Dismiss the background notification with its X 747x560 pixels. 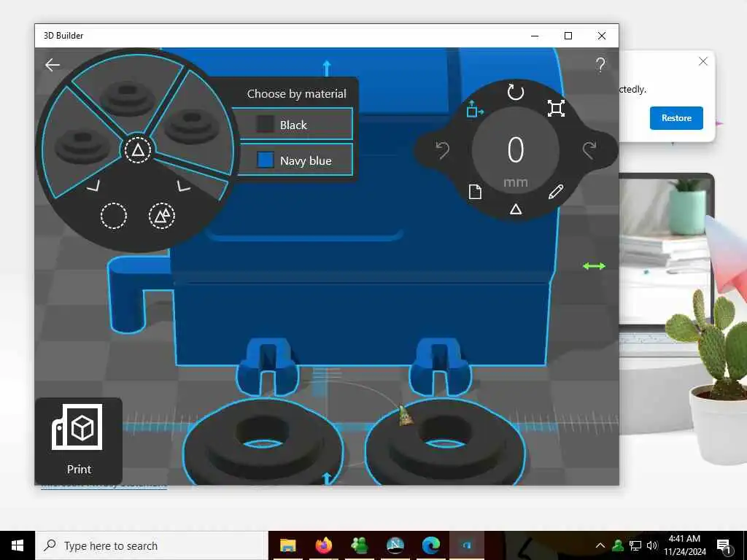tap(703, 61)
